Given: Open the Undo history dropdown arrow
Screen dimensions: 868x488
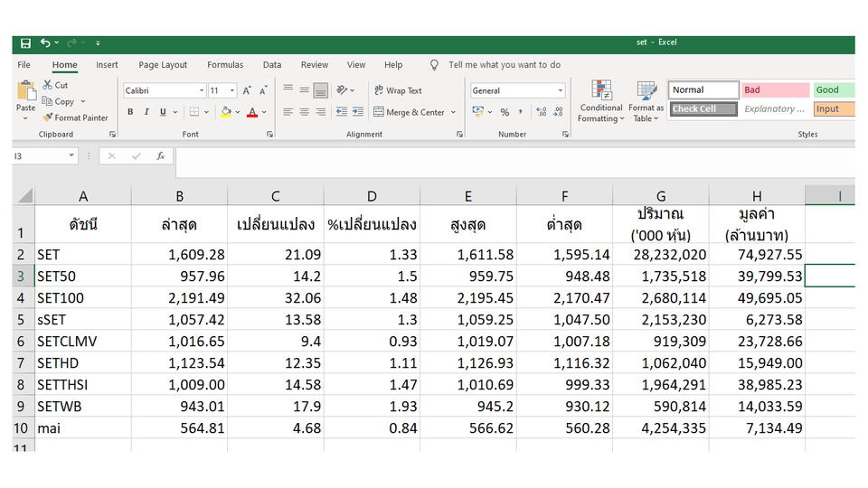Looking at the screenshot, I should (56, 42).
